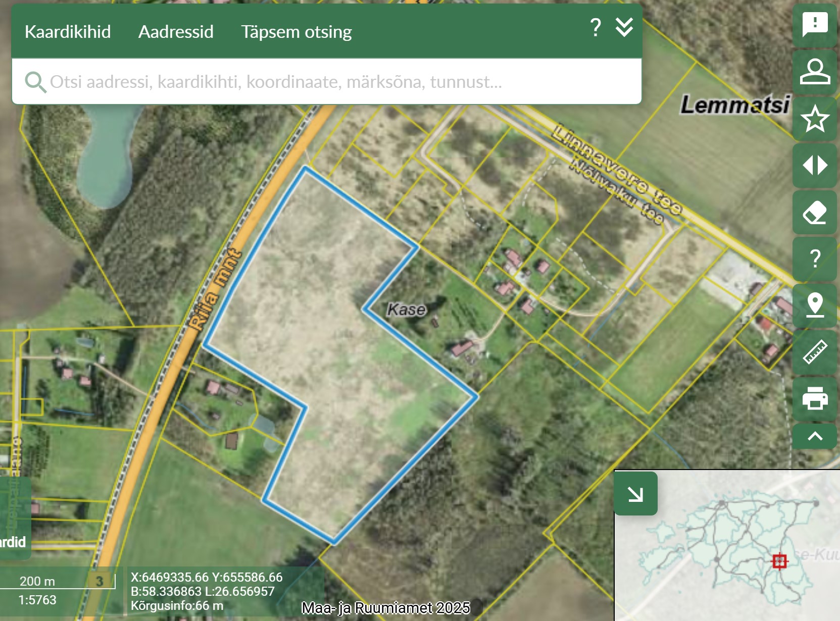The image size is (840, 621).
Task: Expand search panel with double chevron
Action: point(624,27)
